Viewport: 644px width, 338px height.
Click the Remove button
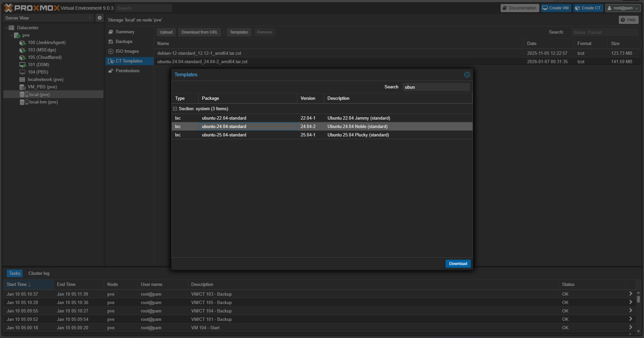click(x=264, y=32)
